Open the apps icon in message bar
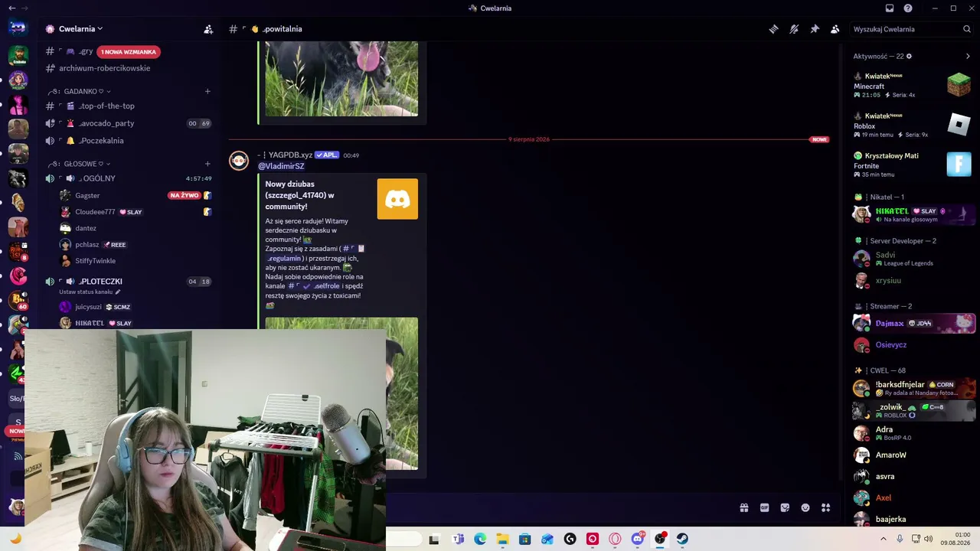Screen dimensions: 980x551 (x=826, y=507)
